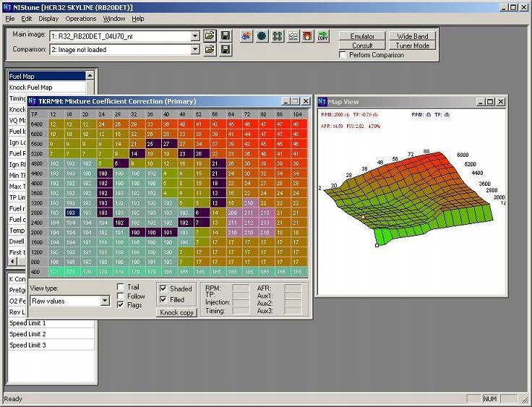Click the NT icon in Map View title

tap(322, 101)
